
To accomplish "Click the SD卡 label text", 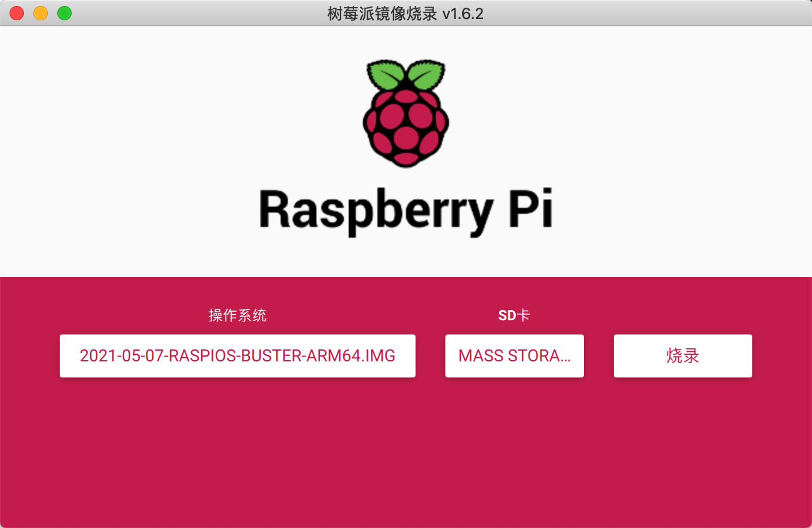I will point(514,315).
